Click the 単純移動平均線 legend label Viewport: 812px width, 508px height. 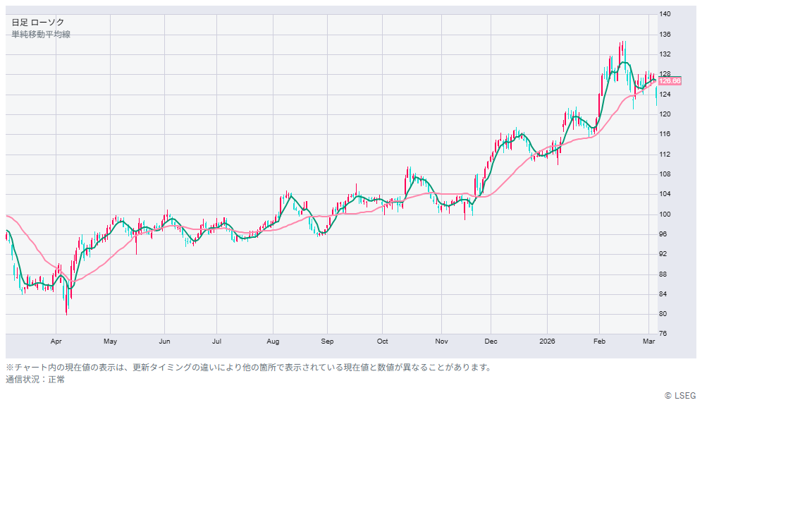tap(41, 35)
